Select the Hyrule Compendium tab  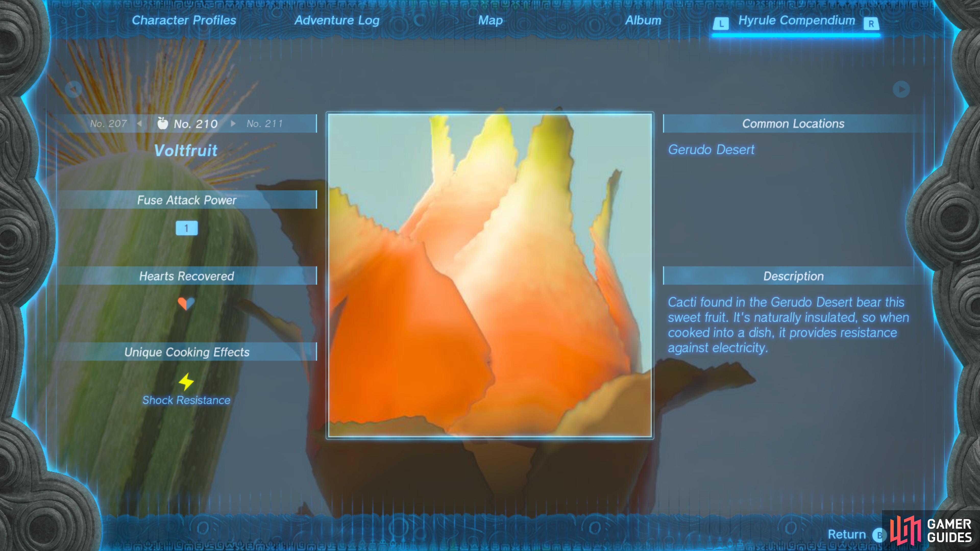[x=796, y=20]
